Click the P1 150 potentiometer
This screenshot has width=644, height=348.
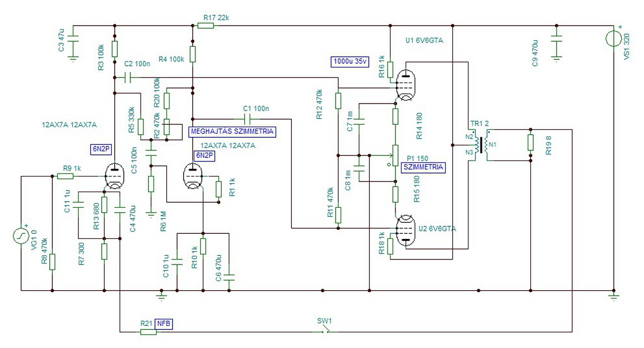pos(395,155)
